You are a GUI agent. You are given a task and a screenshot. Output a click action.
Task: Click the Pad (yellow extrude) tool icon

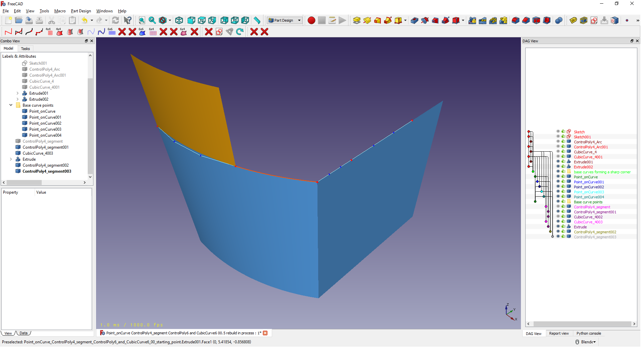(357, 21)
